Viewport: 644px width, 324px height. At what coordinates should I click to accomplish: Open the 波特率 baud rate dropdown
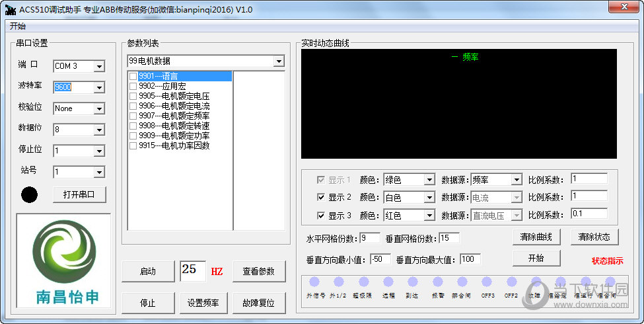(99, 87)
